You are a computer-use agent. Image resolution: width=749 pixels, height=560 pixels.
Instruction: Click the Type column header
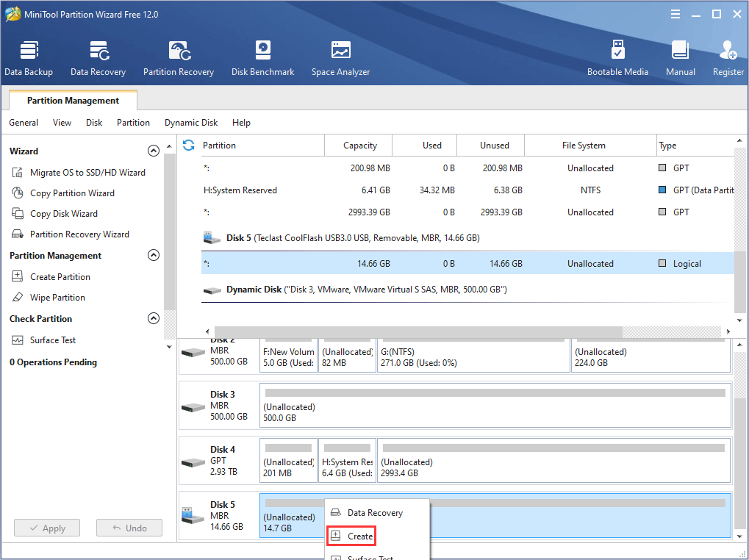coord(695,145)
